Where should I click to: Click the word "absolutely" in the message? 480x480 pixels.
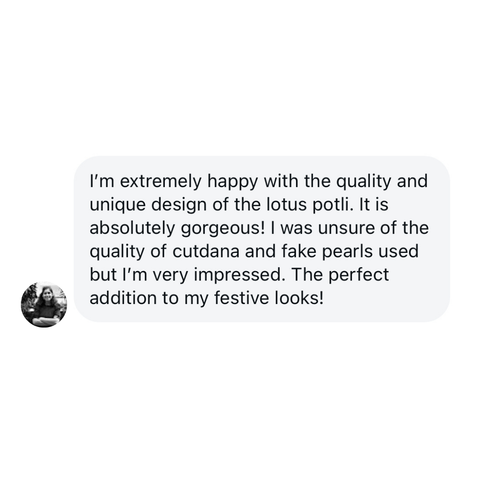click(x=132, y=229)
